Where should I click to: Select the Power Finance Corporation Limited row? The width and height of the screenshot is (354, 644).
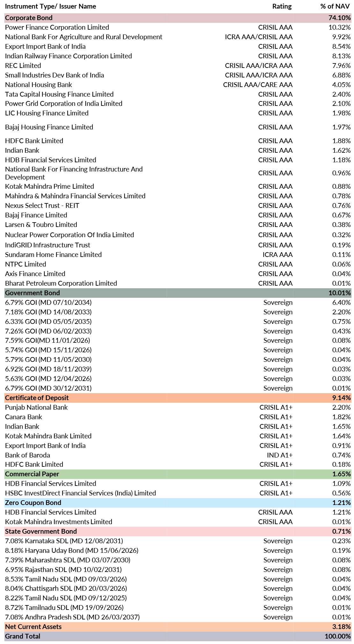[x=178, y=27]
